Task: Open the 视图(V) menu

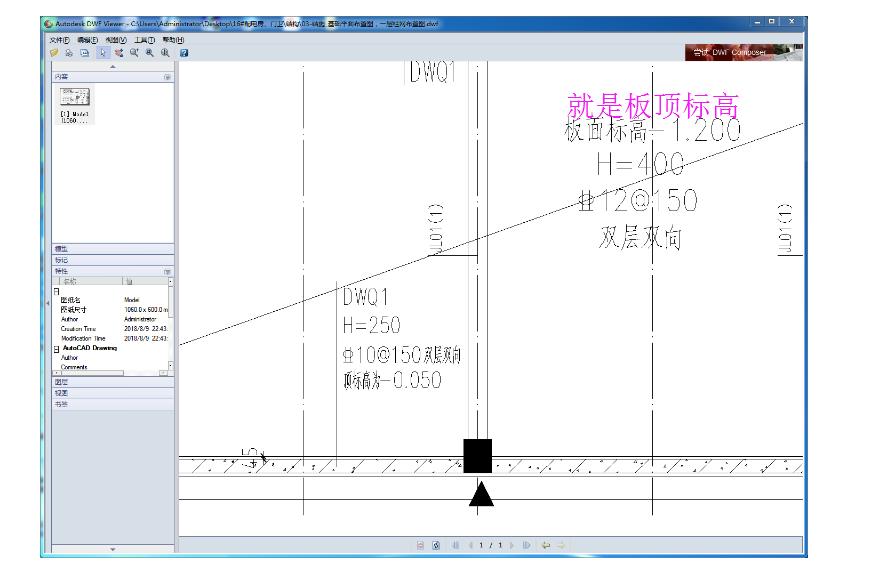Action: pos(116,40)
